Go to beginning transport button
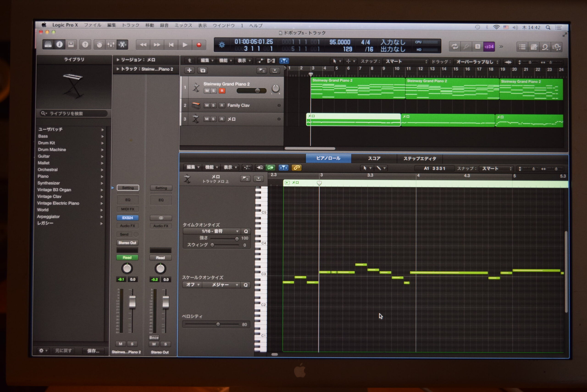The width and height of the screenshot is (587, 392). pyautogui.click(x=171, y=45)
